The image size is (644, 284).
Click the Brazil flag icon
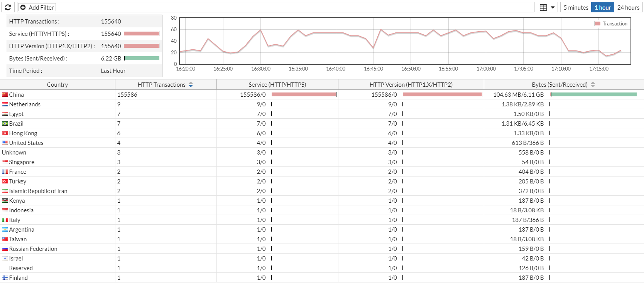5,124
